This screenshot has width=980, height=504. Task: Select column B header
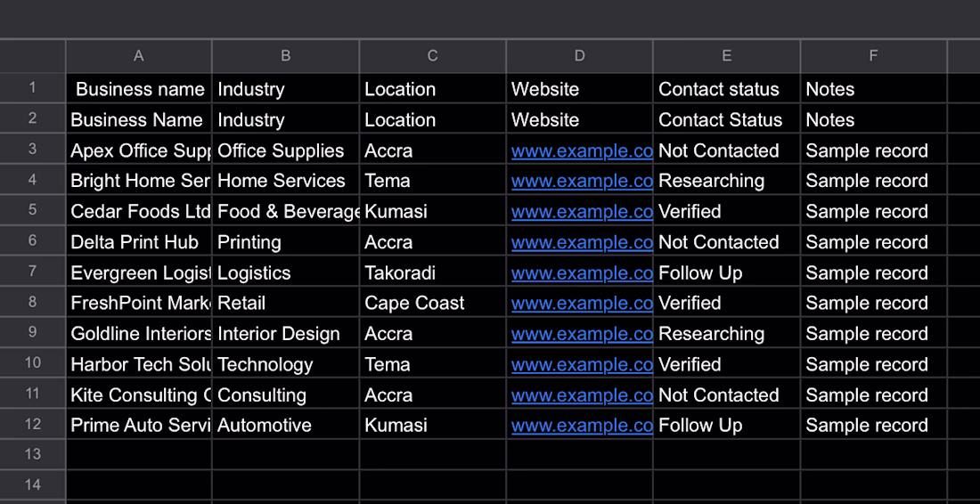coord(286,56)
